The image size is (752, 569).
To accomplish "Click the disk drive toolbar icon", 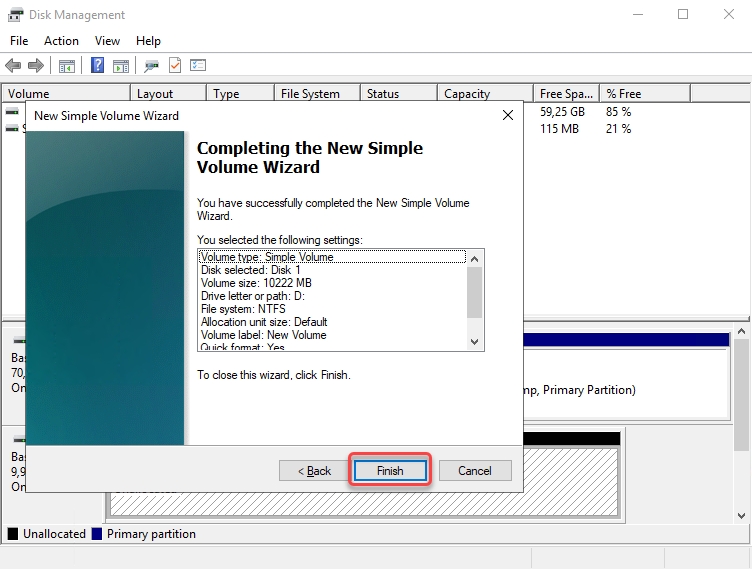I will pyautogui.click(x=152, y=66).
